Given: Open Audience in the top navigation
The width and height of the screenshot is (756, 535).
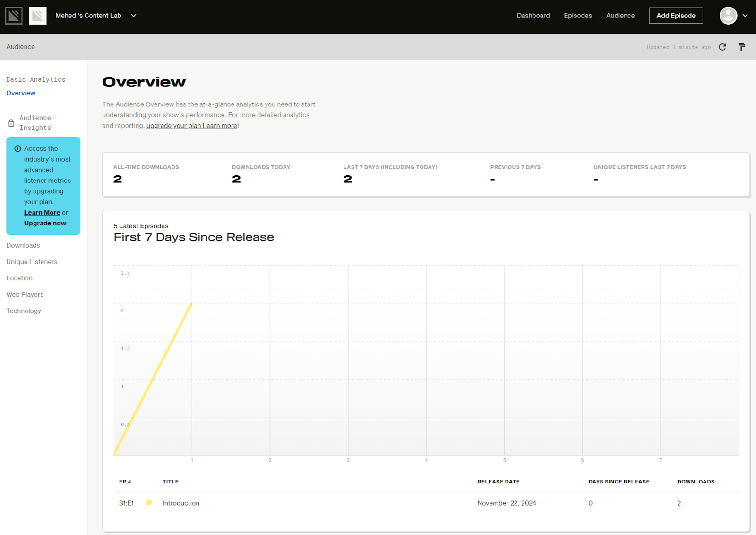Looking at the screenshot, I should [x=620, y=16].
